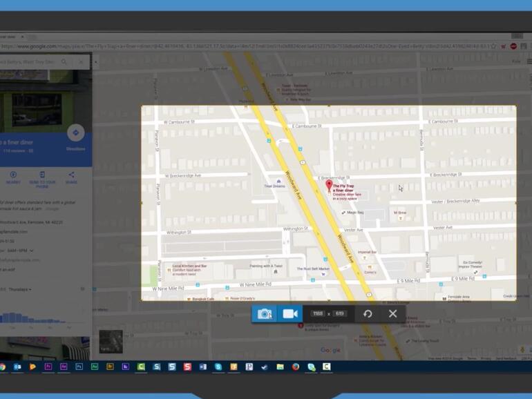Expand the opening hours dropdown

[x=31, y=250]
